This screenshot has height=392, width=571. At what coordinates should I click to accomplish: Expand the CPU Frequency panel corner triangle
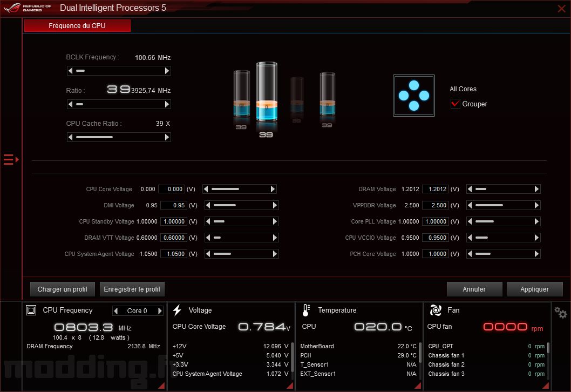tap(161, 386)
